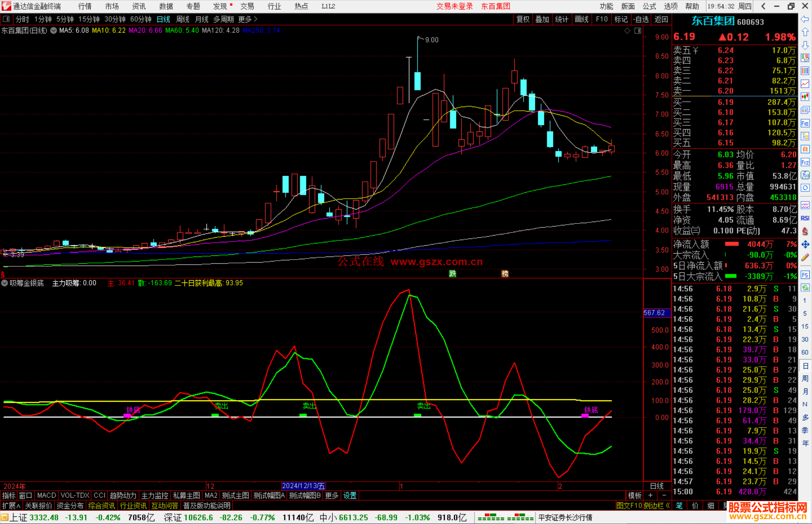Open the 统计 statistics dropdown

pyautogui.click(x=562, y=19)
